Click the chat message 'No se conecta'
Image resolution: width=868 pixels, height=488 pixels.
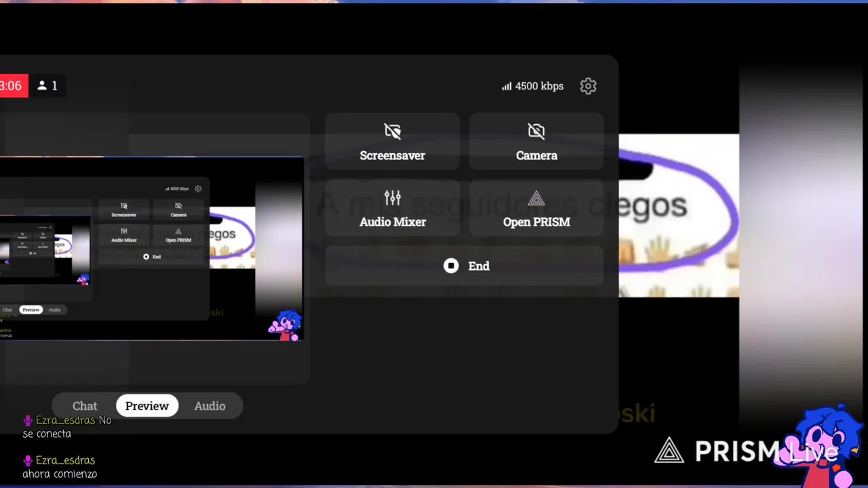(x=66, y=427)
